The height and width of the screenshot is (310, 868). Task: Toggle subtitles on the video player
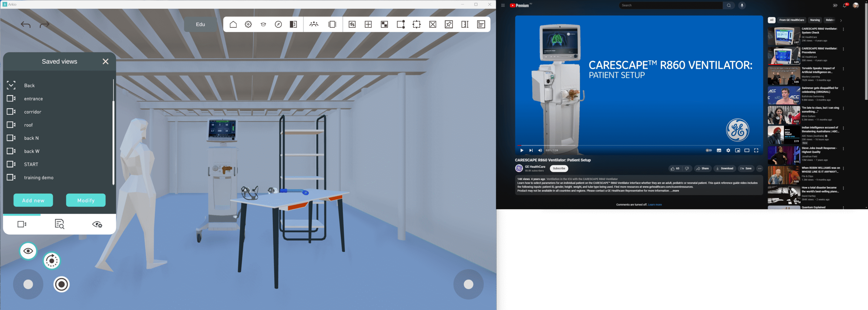pos(719,150)
